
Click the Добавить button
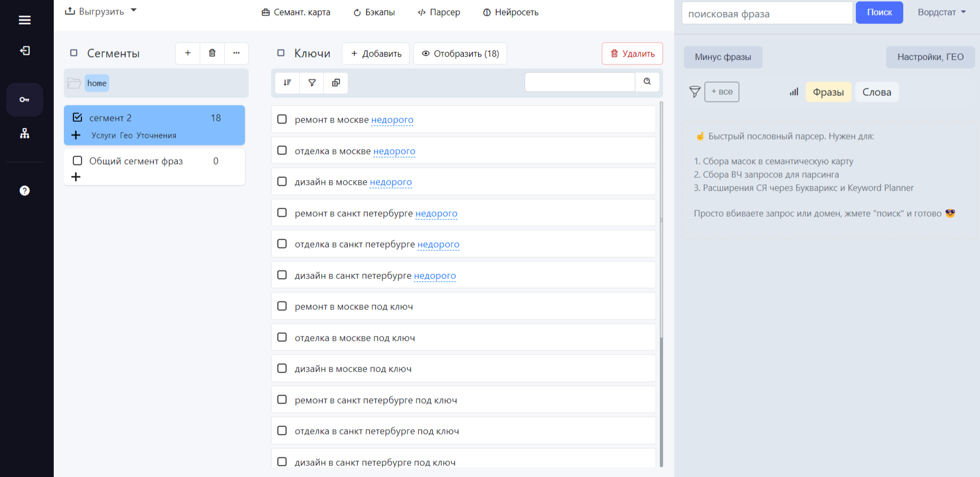(x=376, y=54)
